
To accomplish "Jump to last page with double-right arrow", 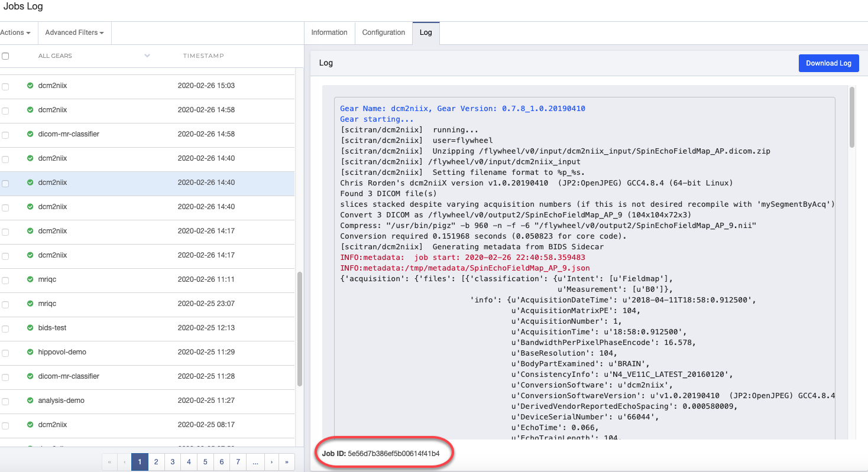I will point(287,462).
